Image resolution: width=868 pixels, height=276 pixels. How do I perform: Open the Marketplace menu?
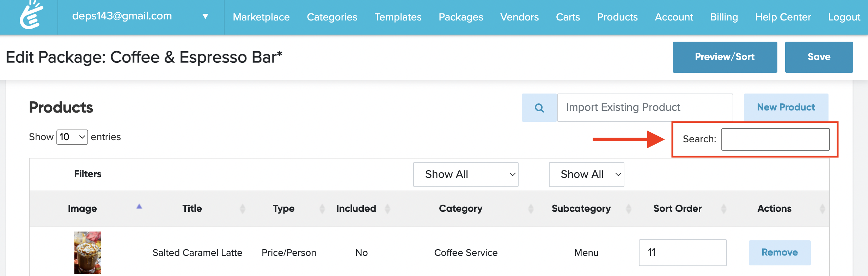click(261, 17)
